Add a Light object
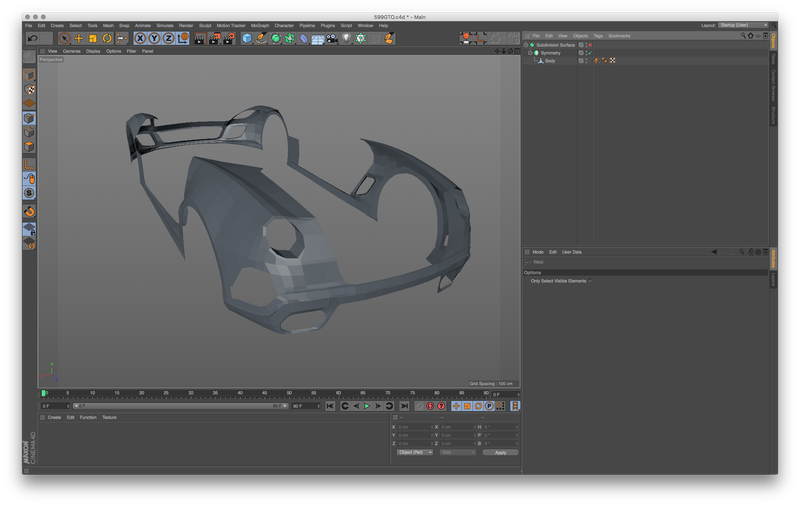The width and height of the screenshot is (800, 506). pos(346,38)
